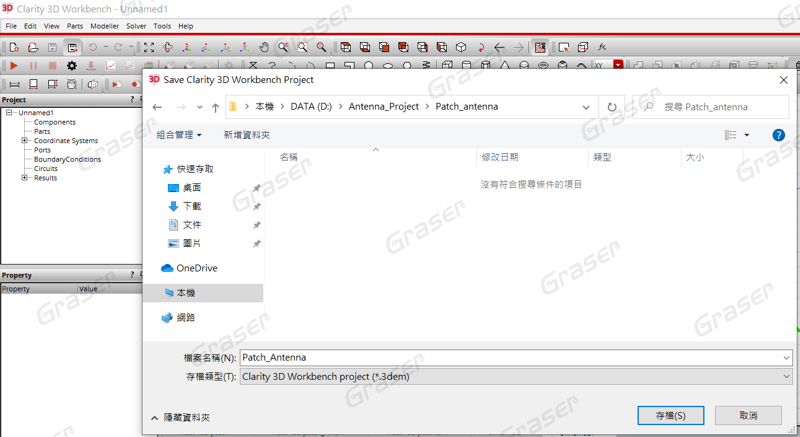Expand the Results tree node
The height and width of the screenshot is (437, 800).
(x=24, y=177)
